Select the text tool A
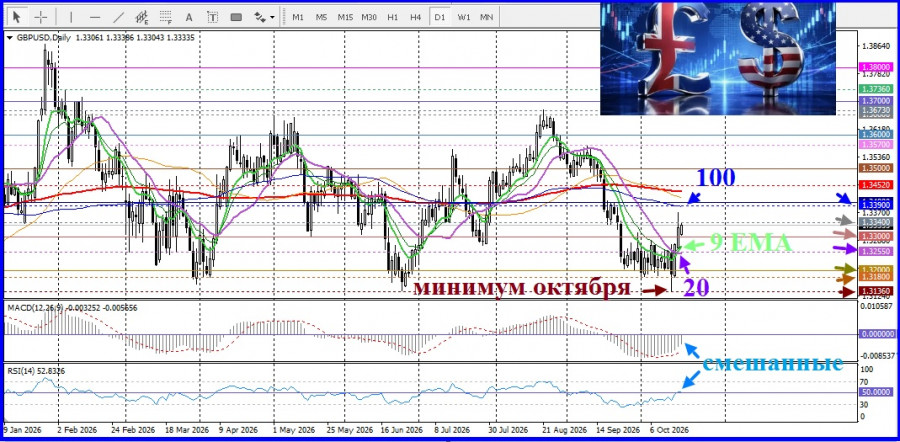 point(189,17)
